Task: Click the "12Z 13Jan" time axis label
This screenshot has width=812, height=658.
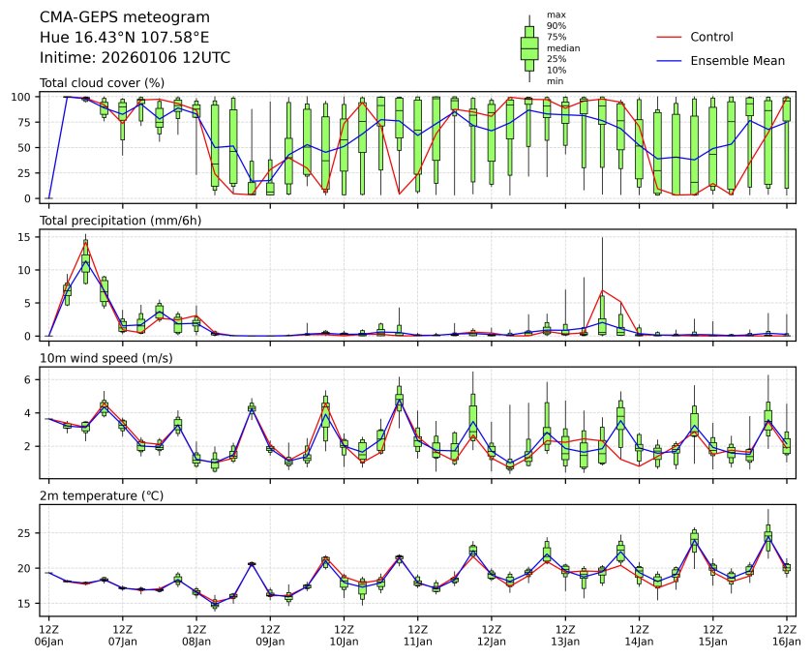Action: (565, 635)
